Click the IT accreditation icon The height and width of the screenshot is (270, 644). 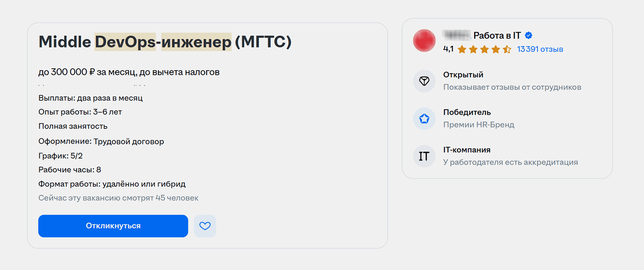tap(424, 156)
